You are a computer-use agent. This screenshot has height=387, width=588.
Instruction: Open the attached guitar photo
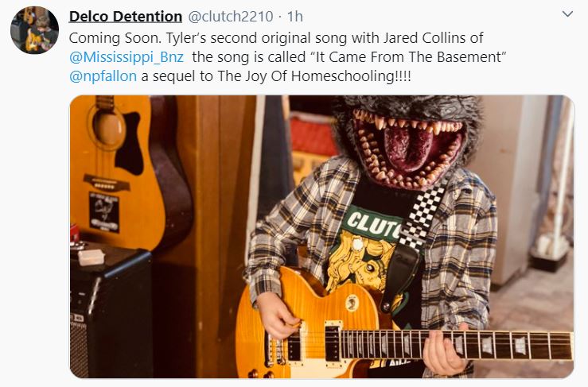coord(322,236)
